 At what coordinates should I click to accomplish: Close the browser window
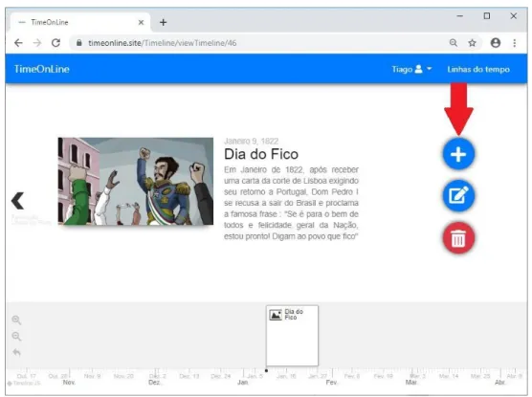[x=514, y=16]
